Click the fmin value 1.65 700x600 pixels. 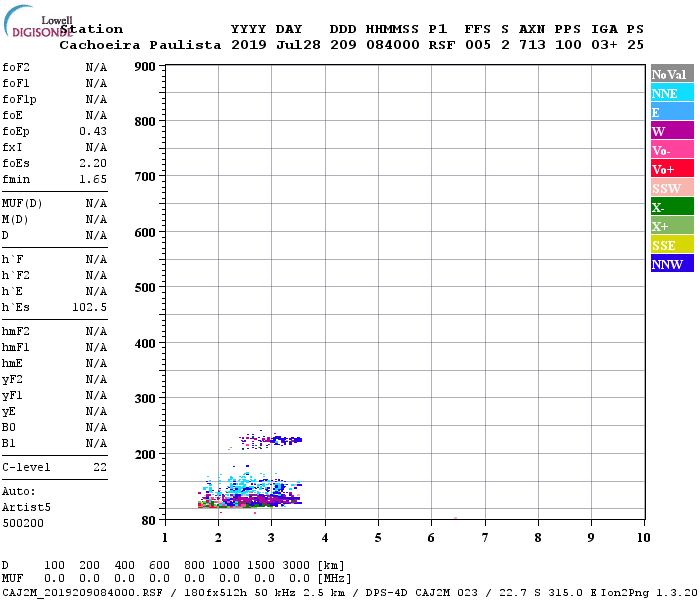click(93, 179)
